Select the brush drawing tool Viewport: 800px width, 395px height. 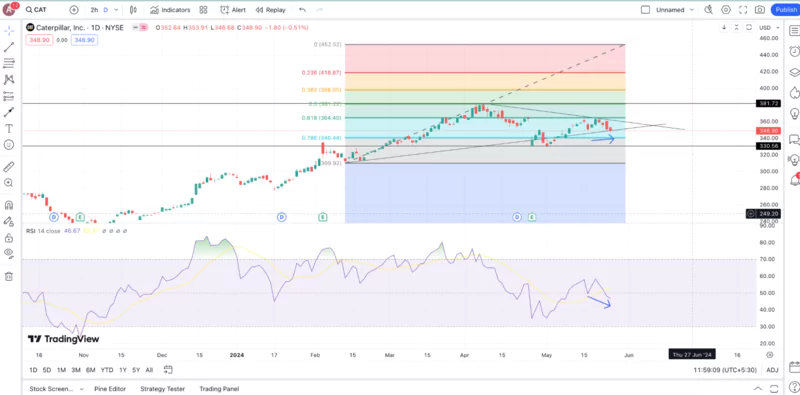tap(9, 112)
